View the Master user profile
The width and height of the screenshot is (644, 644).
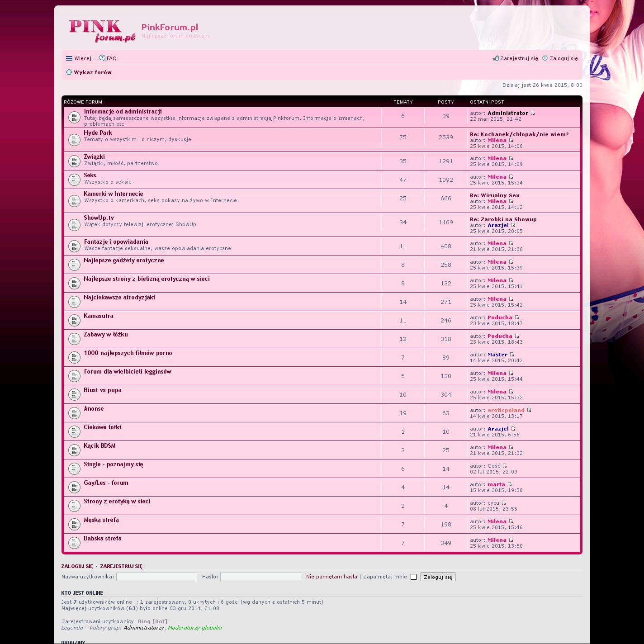(x=497, y=355)
